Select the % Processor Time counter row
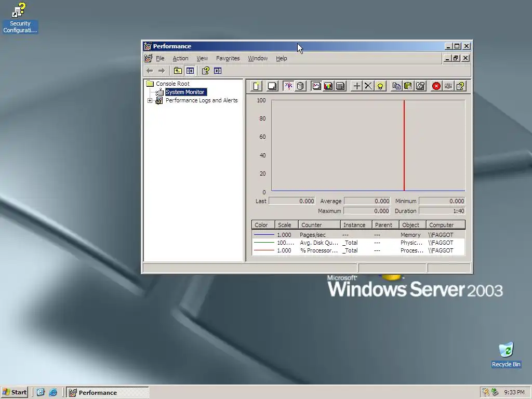The height and width of the screenshot is (399, 532). pyautogui.click(x=358, y=250)
